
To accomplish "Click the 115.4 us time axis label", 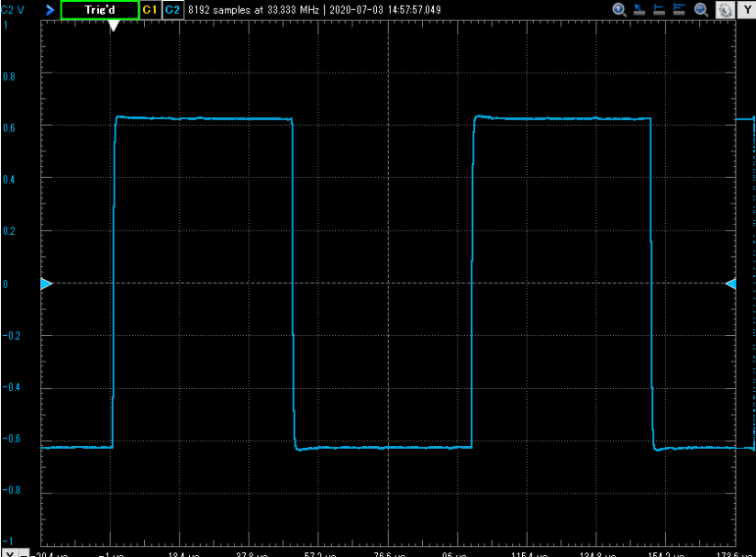I will [529, 554].
